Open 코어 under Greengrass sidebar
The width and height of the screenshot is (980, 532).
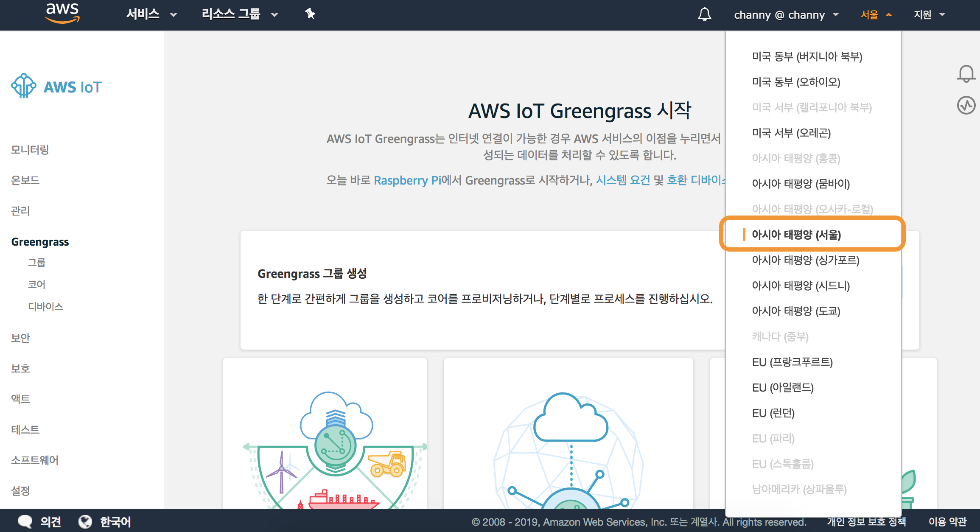pyautogui.click(x=36, y=284)
